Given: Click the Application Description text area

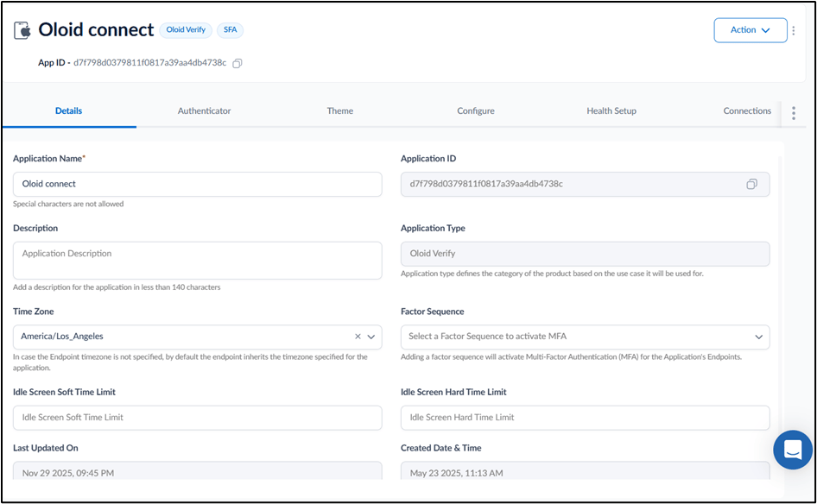Looking at the screenshot, I should [x=198, y=261].
